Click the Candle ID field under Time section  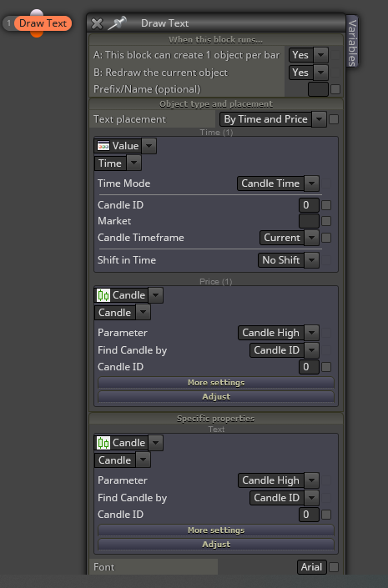309,205
